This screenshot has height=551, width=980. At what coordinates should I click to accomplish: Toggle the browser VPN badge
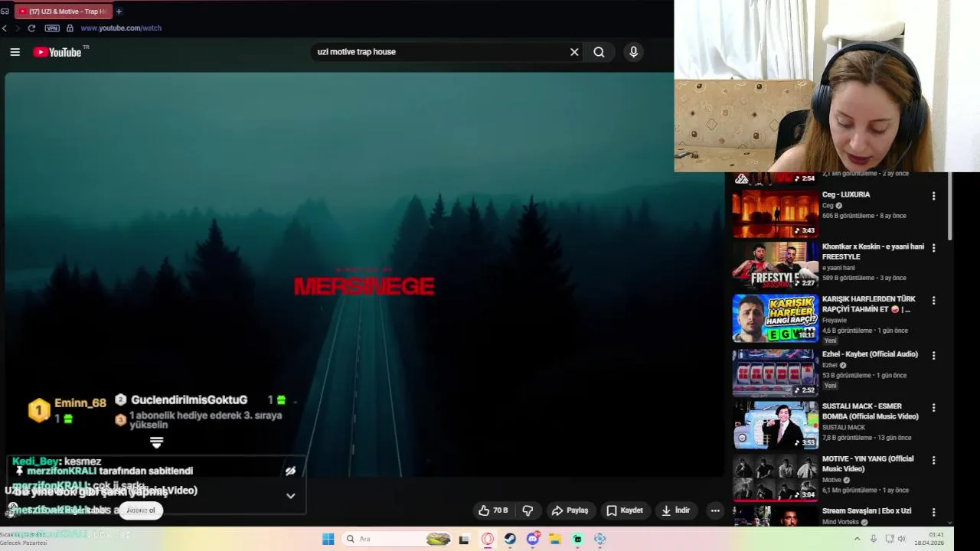point(52,28)
